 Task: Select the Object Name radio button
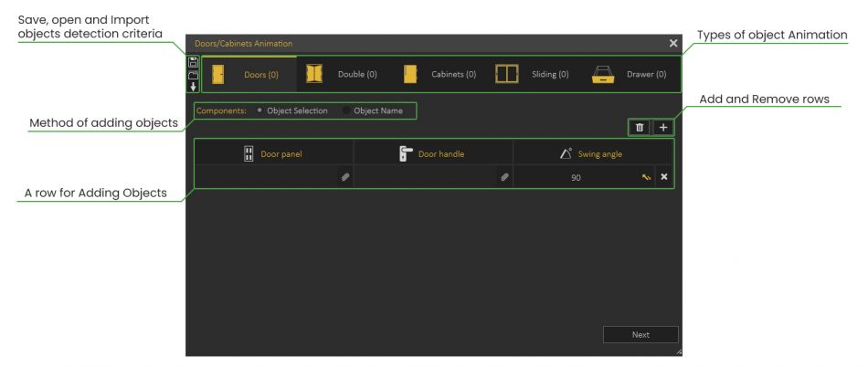click(347, 110)
